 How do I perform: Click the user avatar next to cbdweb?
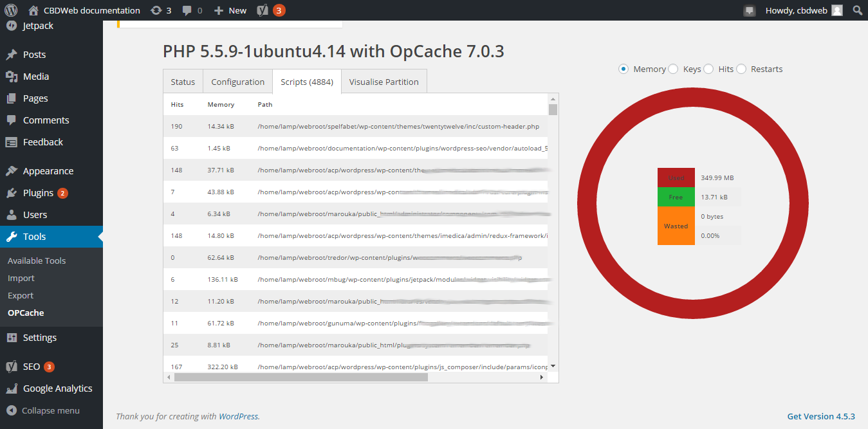(836, 10)
